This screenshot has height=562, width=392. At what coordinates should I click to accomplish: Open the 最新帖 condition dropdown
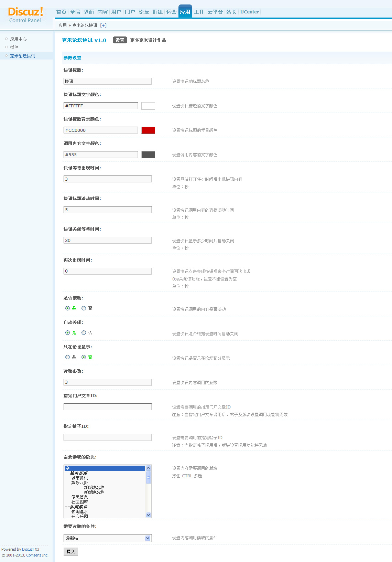[108, 538]
